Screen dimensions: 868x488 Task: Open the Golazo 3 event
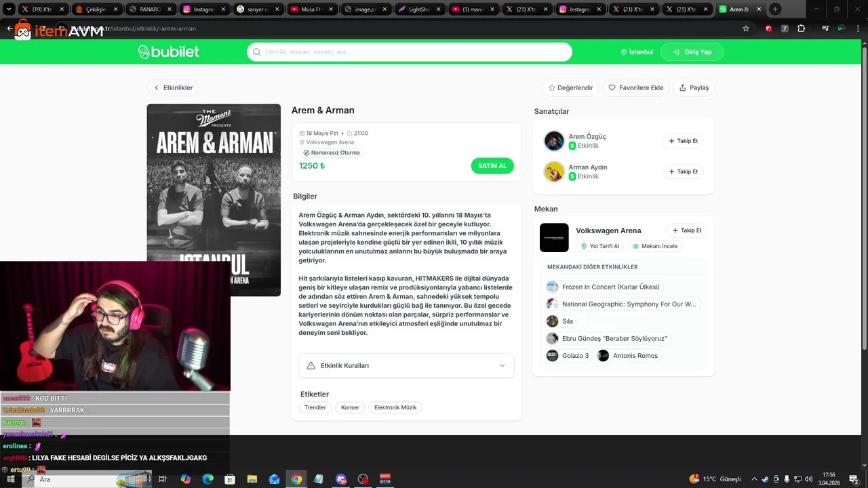tap(568, 356)
